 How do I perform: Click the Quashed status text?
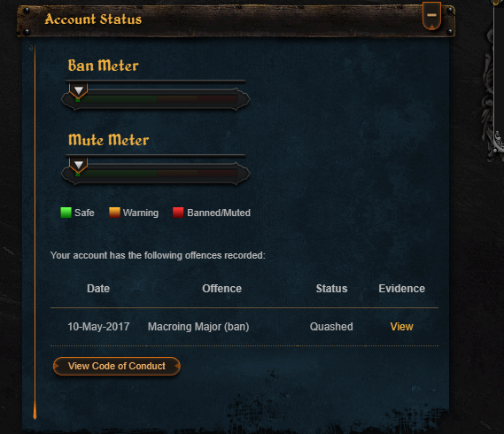[331, 327]
